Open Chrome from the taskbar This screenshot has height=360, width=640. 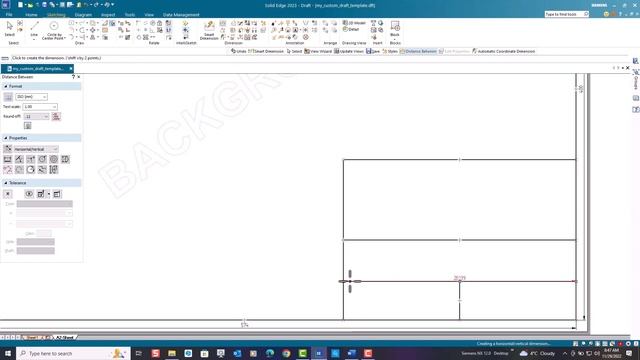pos(286,353)
